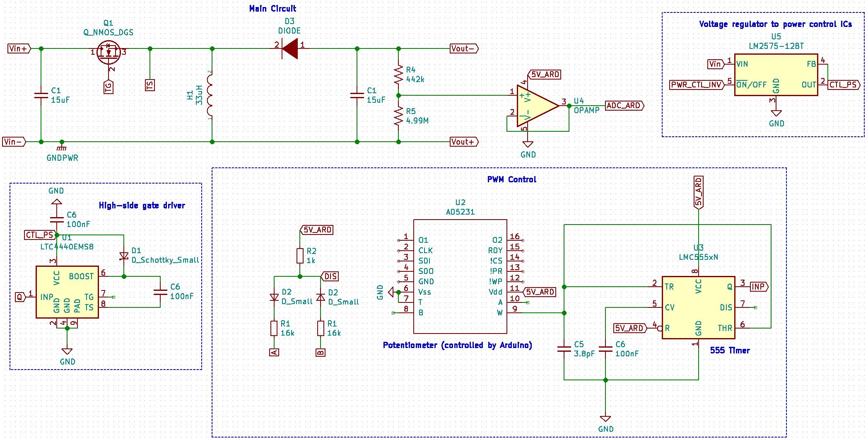Select the U2 AD5231 potentiometer chip
Viewport: 868px width, 440px height.
(460, 276)
